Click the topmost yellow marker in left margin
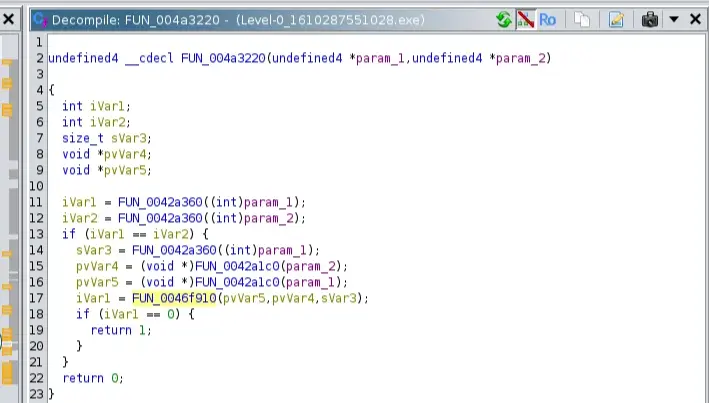Image resolution: width=709 pixels, height=403 pixels. [7, 63]
